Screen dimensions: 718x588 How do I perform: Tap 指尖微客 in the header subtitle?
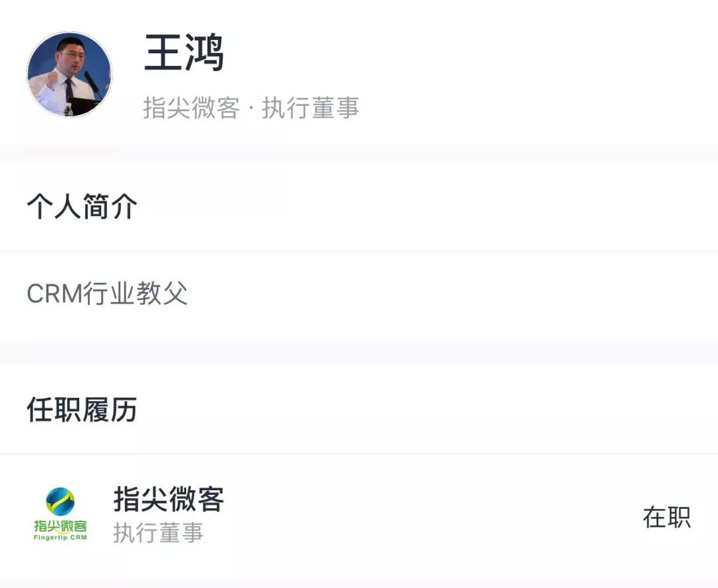click(191, 108)
